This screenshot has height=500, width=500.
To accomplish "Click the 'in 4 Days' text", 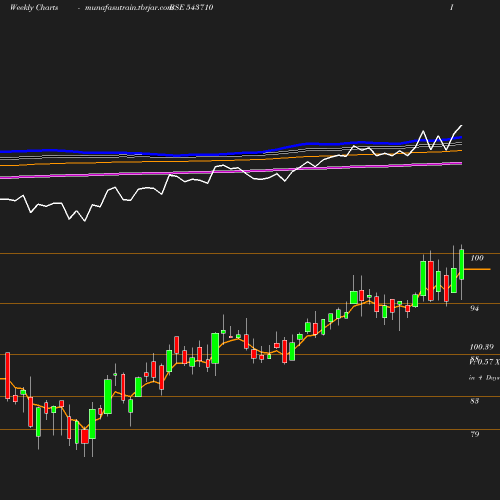I will click(x=484, y=378).
